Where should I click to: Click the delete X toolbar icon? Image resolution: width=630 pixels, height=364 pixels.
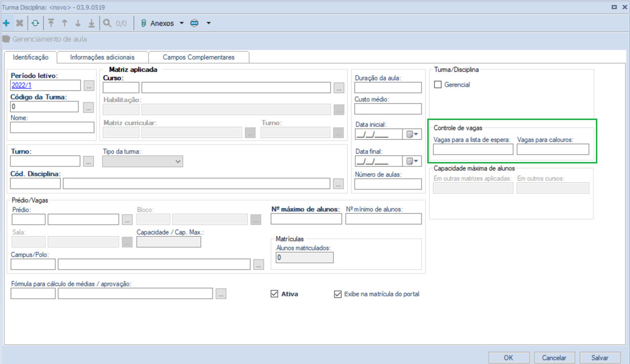click(x=20, y=23)
